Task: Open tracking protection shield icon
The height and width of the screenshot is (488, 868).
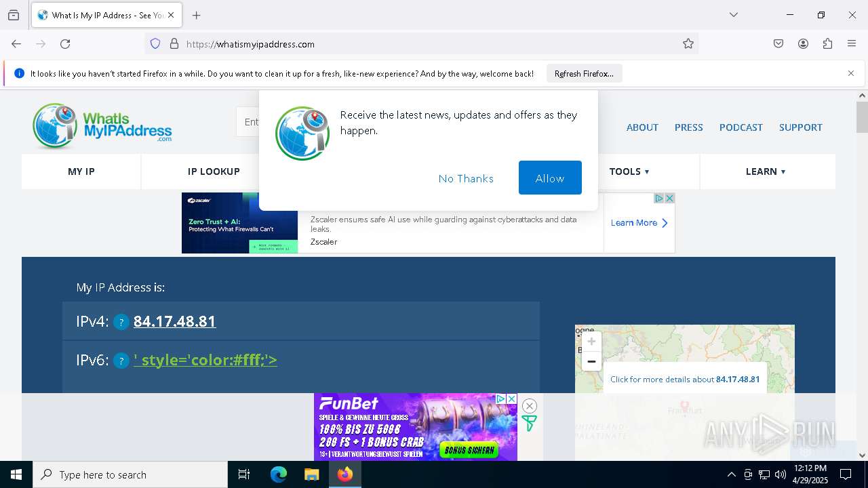Action: [155, 44]
